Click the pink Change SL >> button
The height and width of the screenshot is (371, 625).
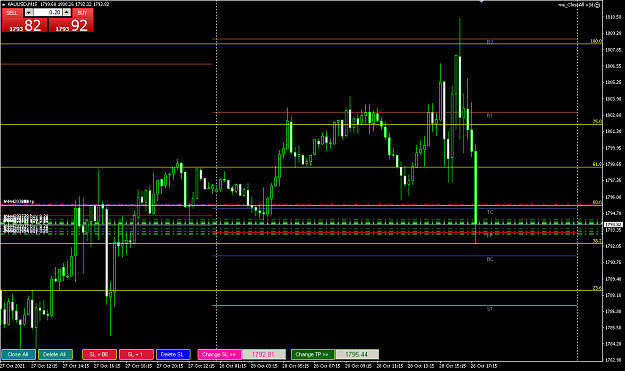(x=219, y=354)
